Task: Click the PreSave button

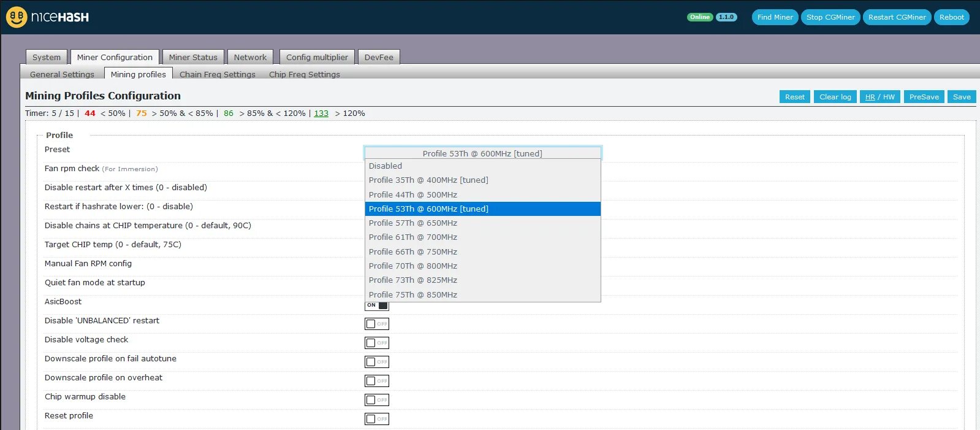Action: 924,97
